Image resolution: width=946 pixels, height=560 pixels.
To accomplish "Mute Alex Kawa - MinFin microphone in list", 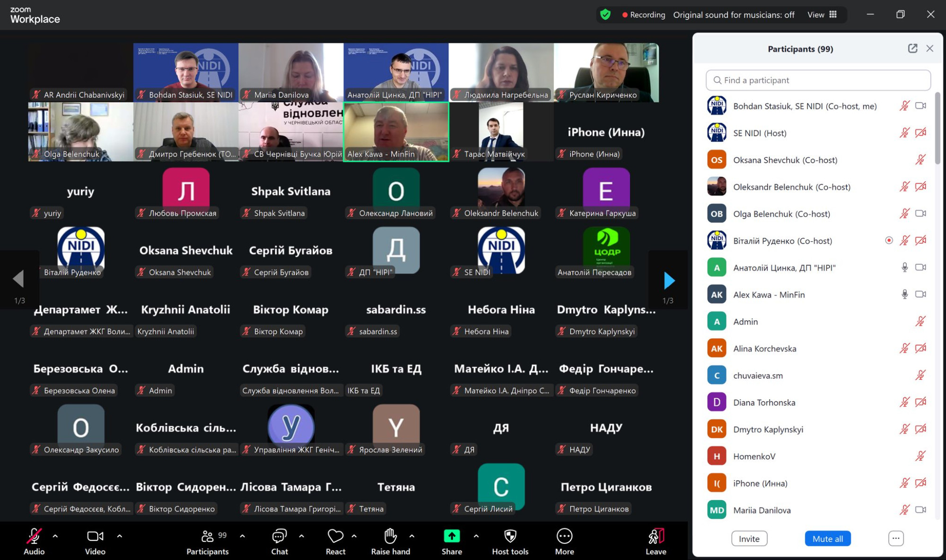I will [x=904, y=295].
